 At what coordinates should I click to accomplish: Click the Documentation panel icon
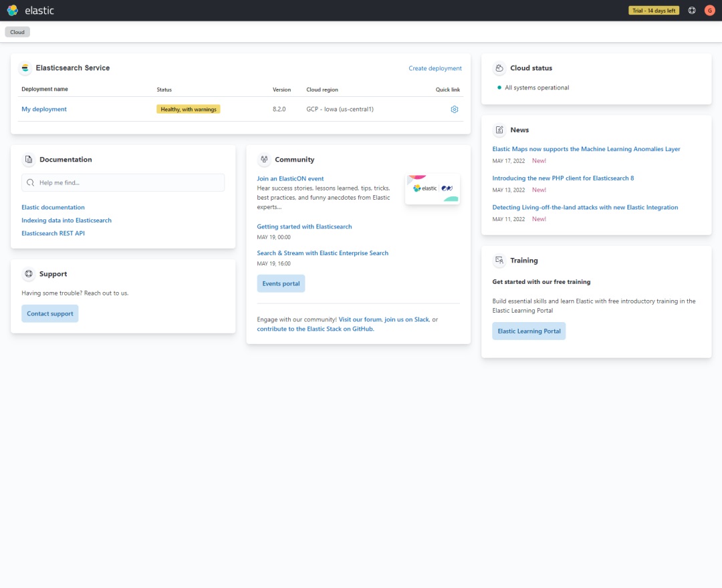tap(28, 160)
